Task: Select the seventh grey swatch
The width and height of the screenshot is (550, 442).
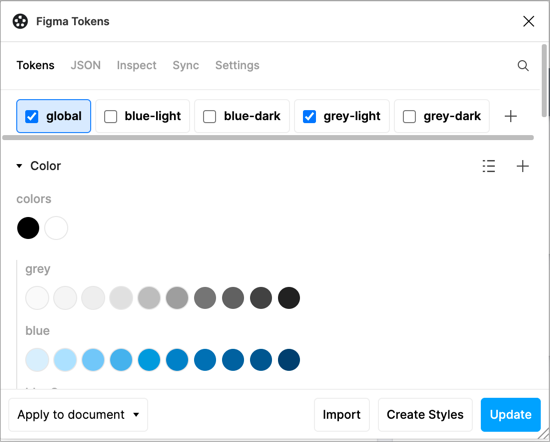Action: point(205,298)
